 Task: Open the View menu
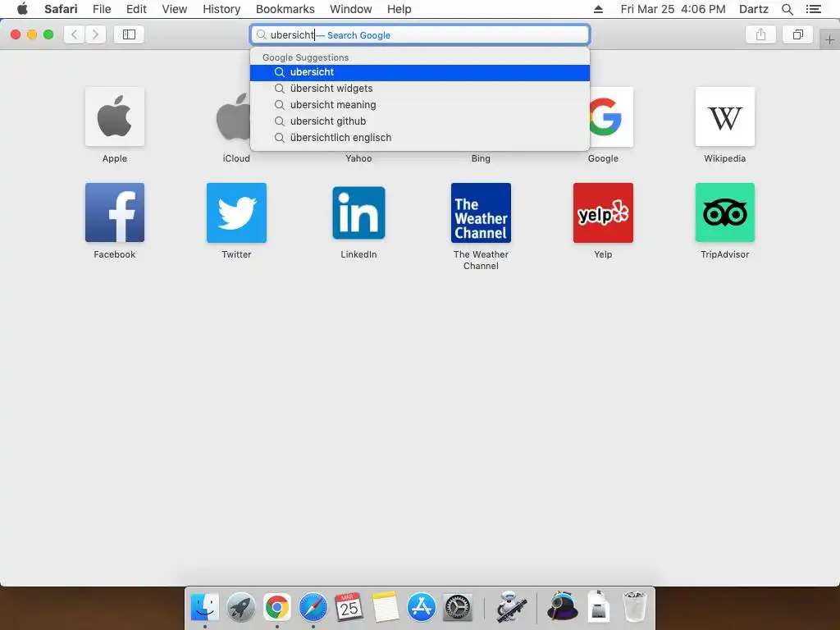click(x=174, y=9)
